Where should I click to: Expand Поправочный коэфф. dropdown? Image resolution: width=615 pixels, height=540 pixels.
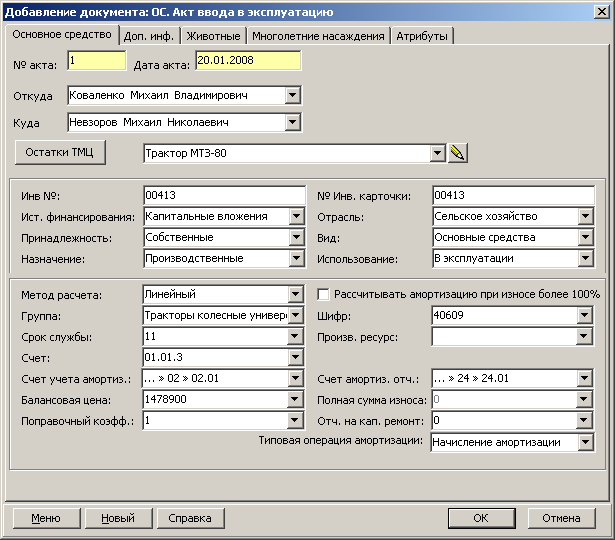295,420
